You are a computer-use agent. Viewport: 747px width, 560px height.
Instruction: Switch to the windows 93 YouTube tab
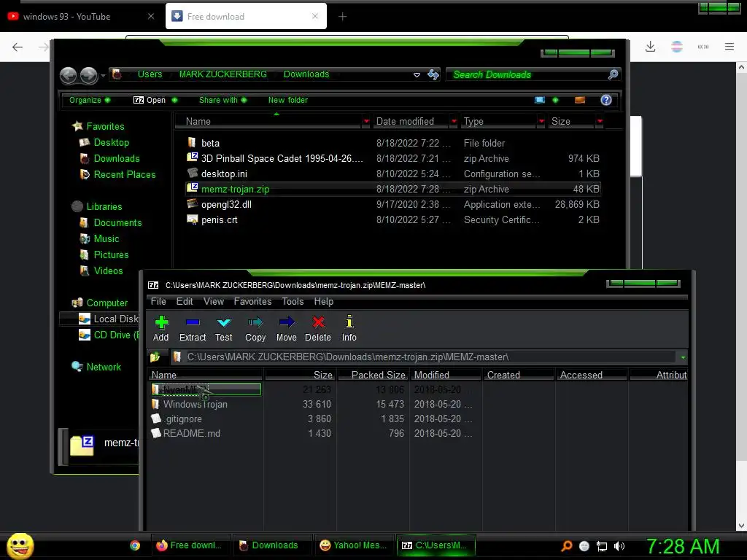80,17
